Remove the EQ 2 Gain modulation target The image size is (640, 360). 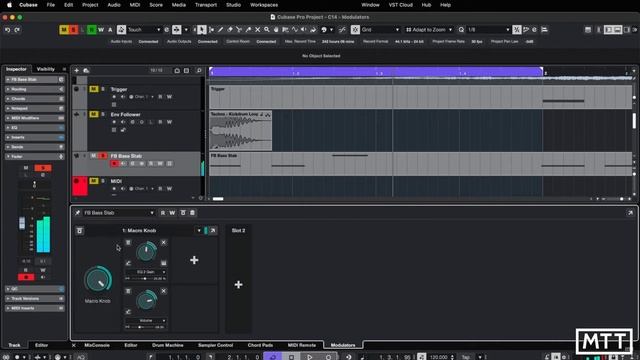[163, 242]
